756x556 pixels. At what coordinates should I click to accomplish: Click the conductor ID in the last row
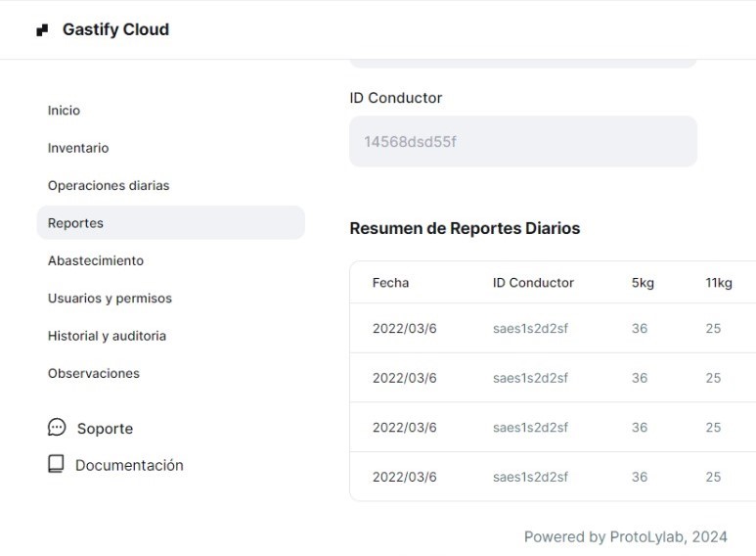coord(530,477)
